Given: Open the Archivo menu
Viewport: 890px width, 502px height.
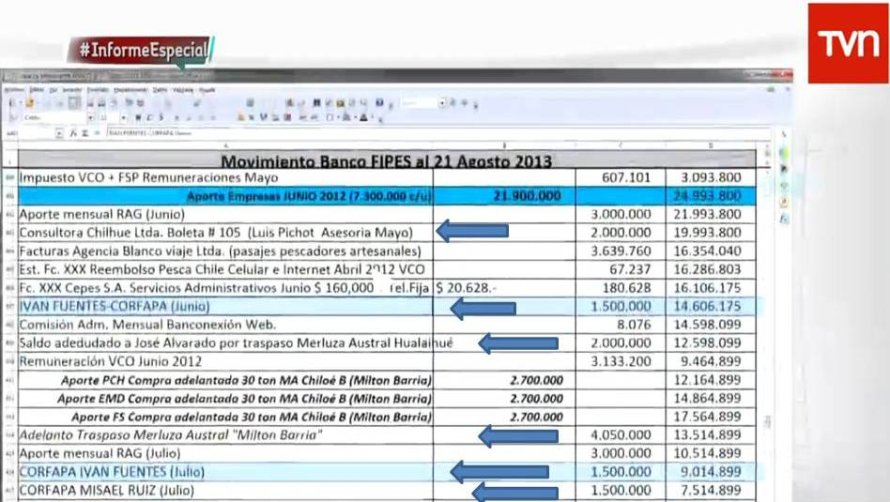Looking at the screenshot, I should pyautogui.click(x=14, y=90).
